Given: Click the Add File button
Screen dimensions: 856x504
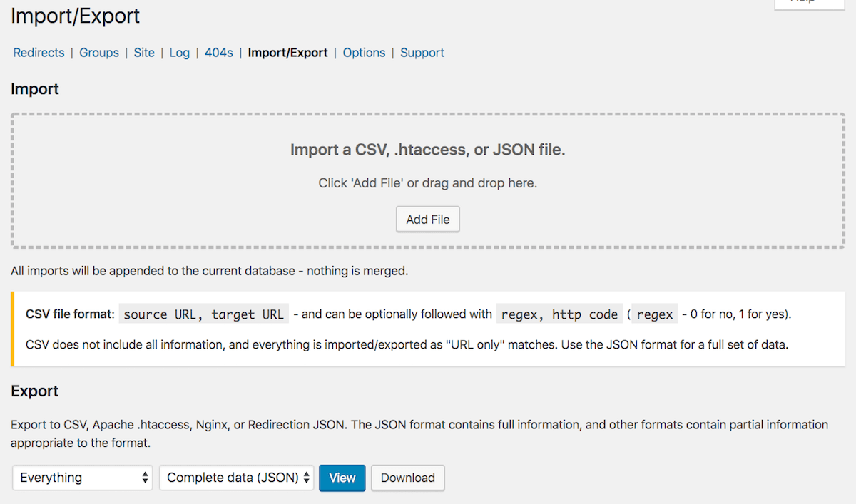Looking at the screenshot, I should 428,220.
